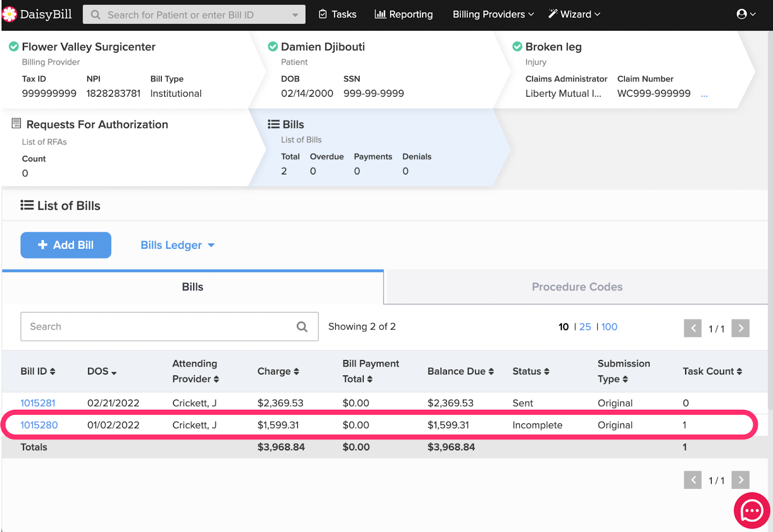Sort bills by Balance Due

coord(460,372)
